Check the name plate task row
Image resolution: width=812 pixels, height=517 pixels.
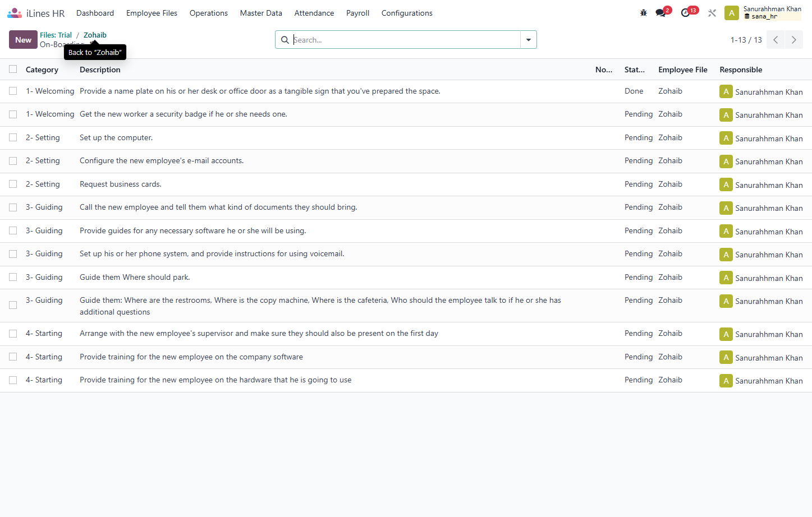[x=13, y=91]
